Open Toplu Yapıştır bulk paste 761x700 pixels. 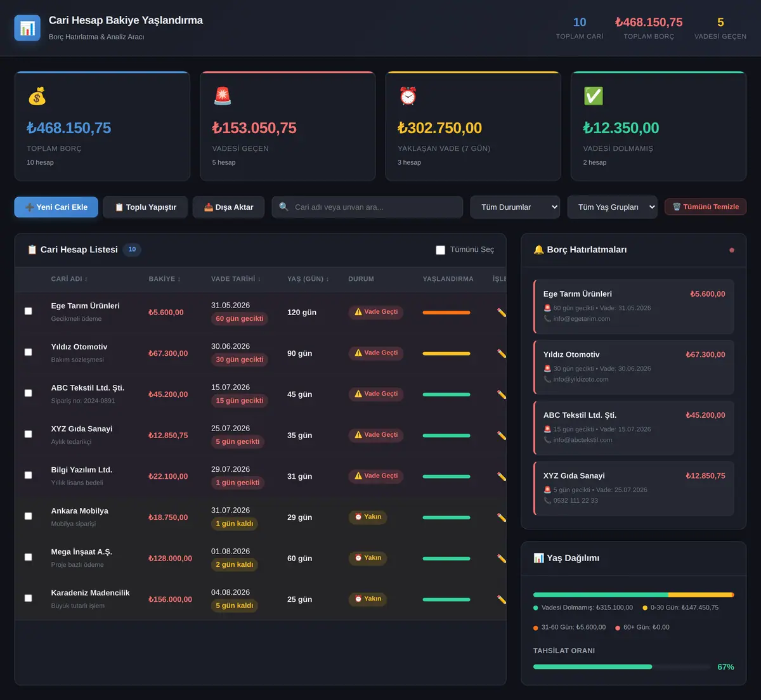click(x=145, y=207)
